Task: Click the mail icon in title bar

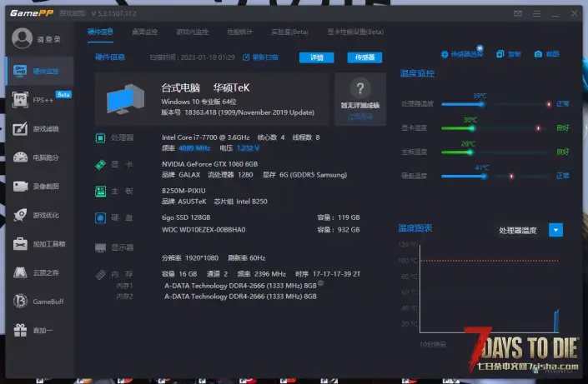Action: tap(518, 13)
